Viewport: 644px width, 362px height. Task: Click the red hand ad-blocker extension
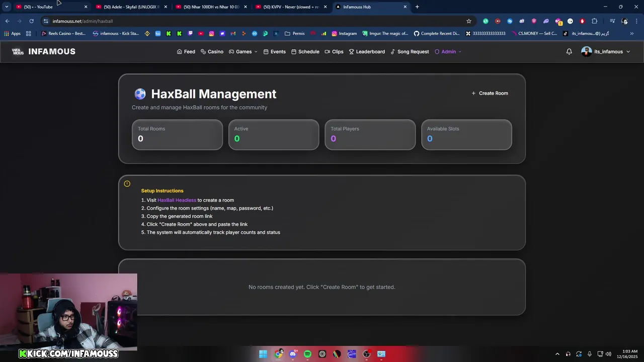(x=582, y=21)
